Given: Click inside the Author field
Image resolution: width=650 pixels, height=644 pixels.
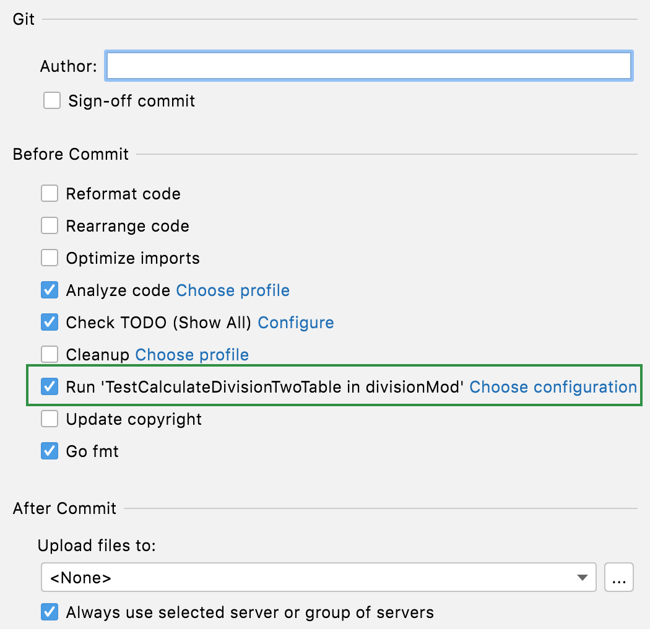Looking at the screenshot, I should coord(368,65).
